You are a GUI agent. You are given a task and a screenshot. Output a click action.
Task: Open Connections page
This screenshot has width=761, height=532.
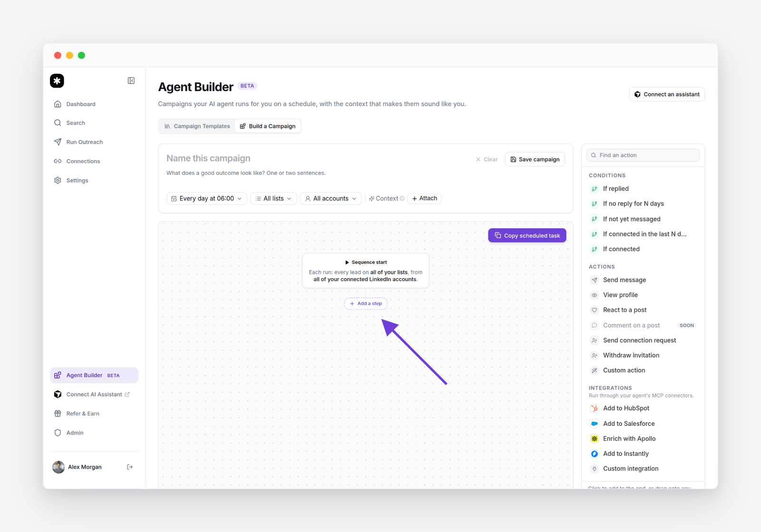coord(94,161)
